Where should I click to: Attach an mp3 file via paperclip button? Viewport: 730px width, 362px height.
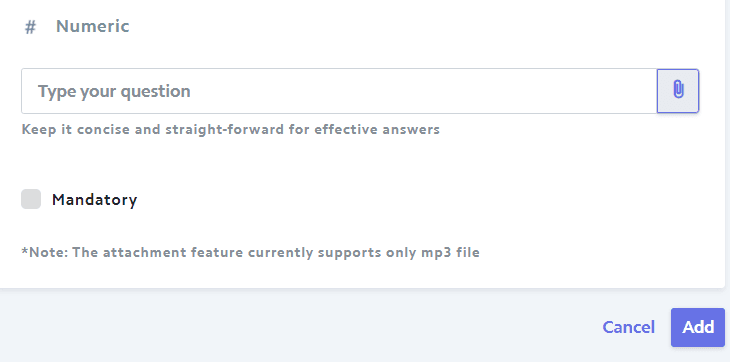coord(678,91)
